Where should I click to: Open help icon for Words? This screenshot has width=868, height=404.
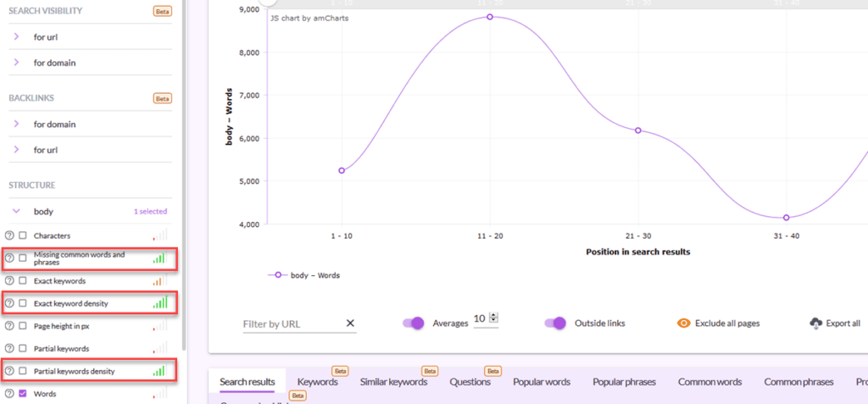[x=8, y=394]
